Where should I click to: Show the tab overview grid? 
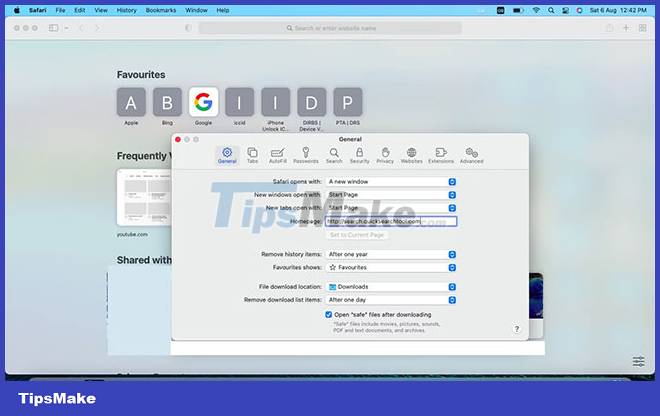point(642,28)
